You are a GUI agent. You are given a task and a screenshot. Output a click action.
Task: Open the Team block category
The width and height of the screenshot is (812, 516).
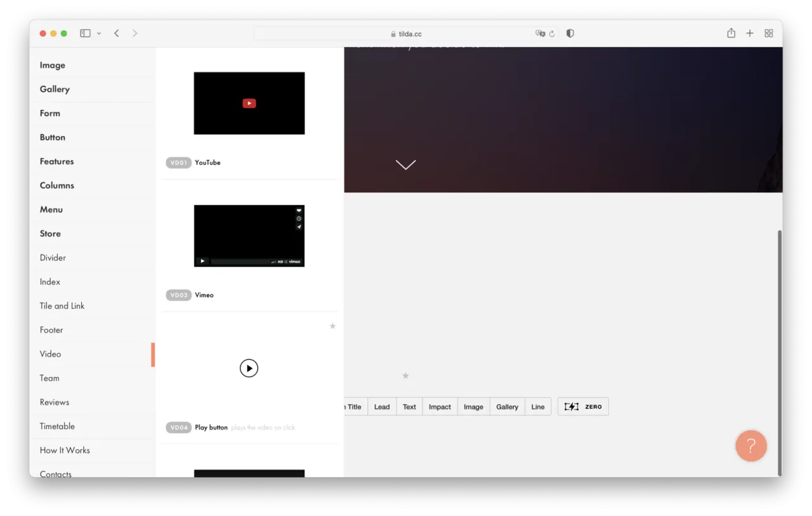92,379
